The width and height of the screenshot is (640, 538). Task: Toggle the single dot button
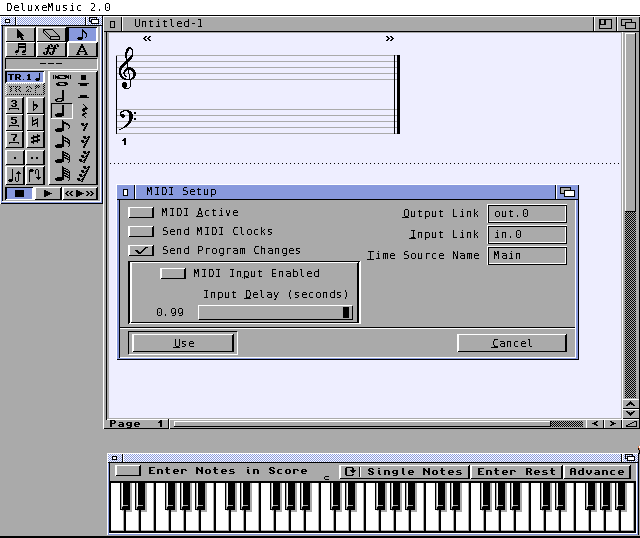tap(14, 158)
